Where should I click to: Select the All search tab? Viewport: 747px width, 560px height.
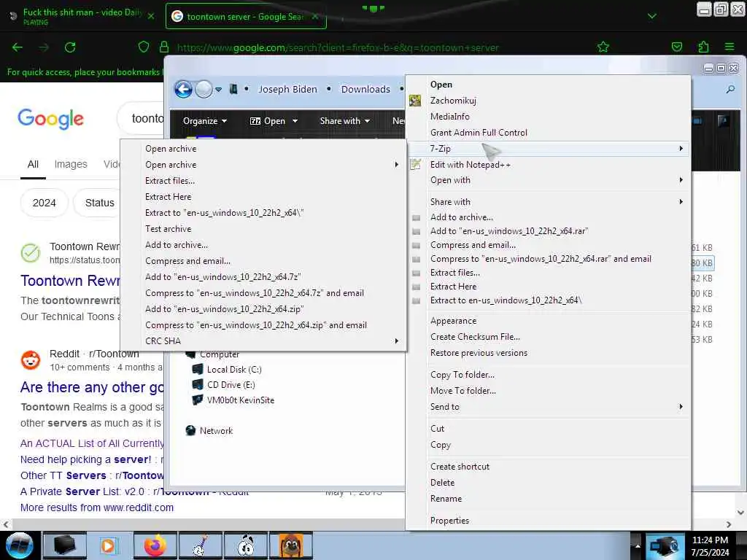pos(33,164)
